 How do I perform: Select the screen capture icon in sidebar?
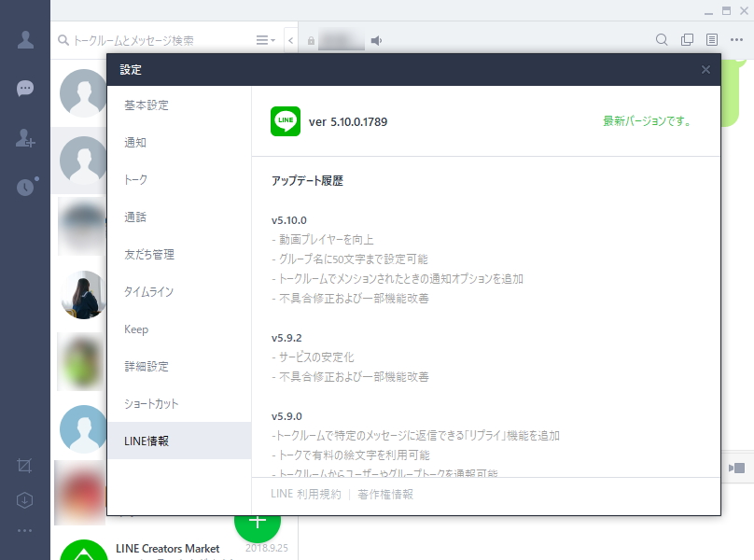(23, 465)
